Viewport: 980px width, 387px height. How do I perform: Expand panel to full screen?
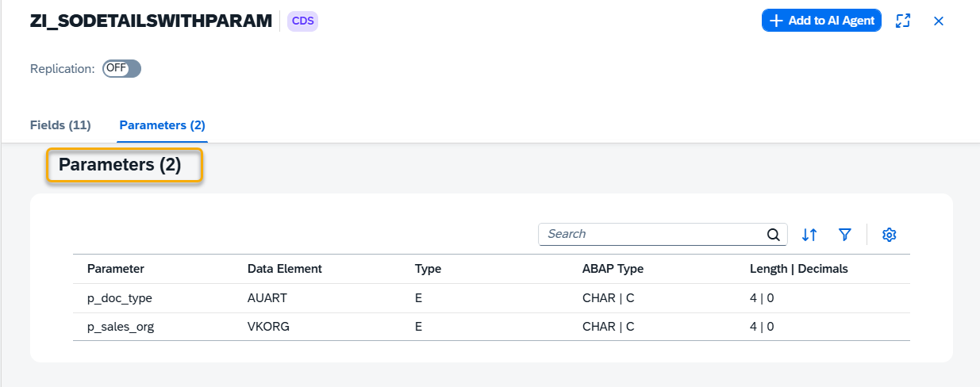[x=902, y=21]
